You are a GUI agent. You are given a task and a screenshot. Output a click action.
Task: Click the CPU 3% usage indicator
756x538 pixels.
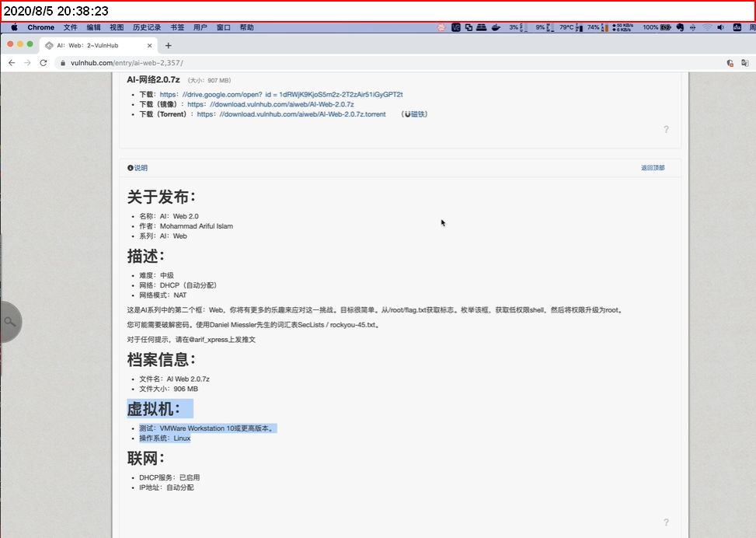(517, 27)
